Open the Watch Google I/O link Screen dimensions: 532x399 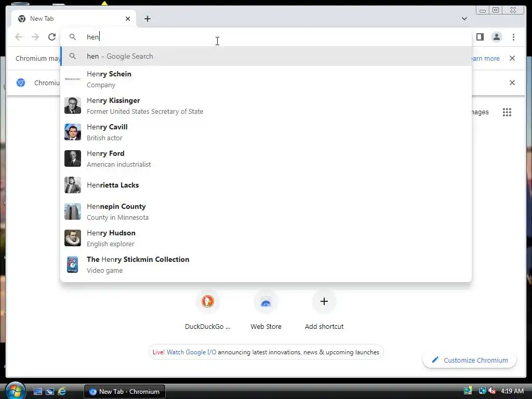pos(191,352)
